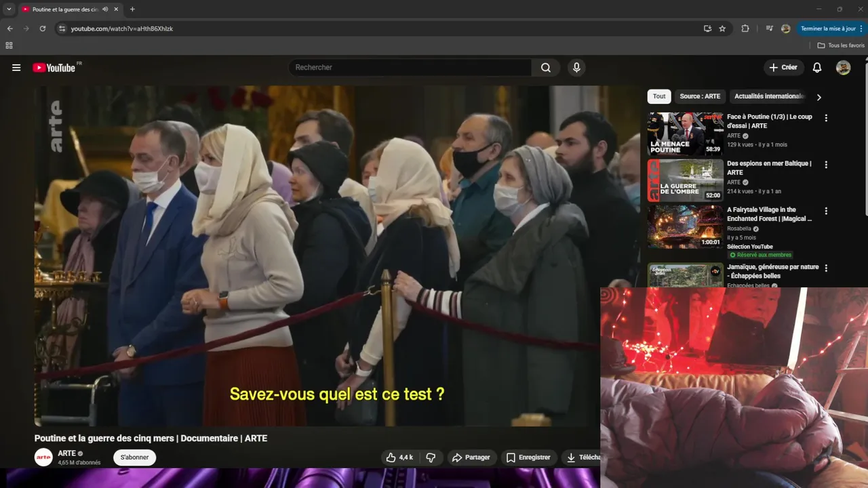868x488 pixels.
Task: Open the Jamaïque Échappées belles thumbnail
Action: click(x=685, y=274)
